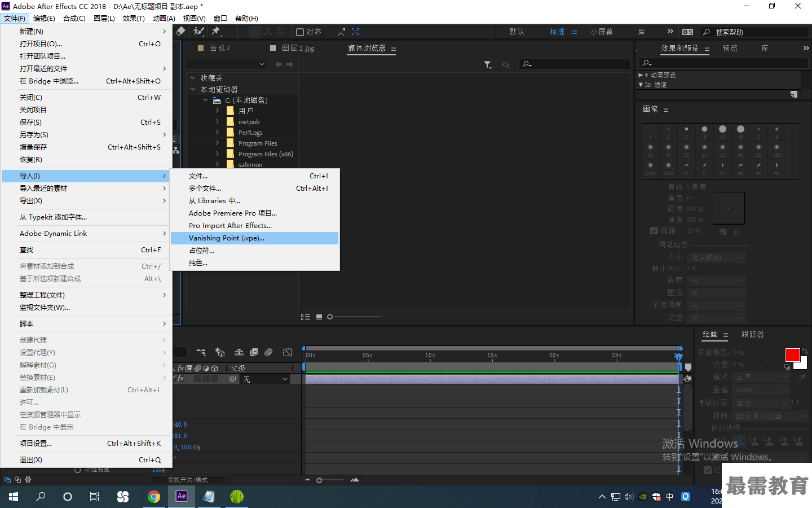Open the brushes panel menu icon
812x508 pixels.
(x=666, y=110)
